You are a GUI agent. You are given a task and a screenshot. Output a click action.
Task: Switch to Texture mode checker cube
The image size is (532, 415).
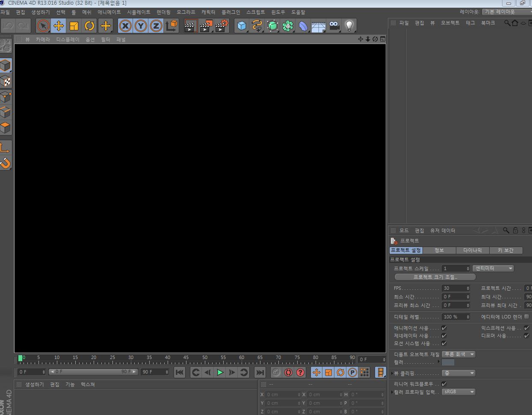click(6, 81)
